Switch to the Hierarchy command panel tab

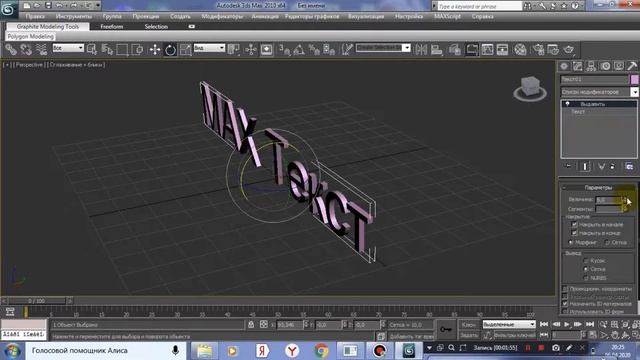[591, 66]
